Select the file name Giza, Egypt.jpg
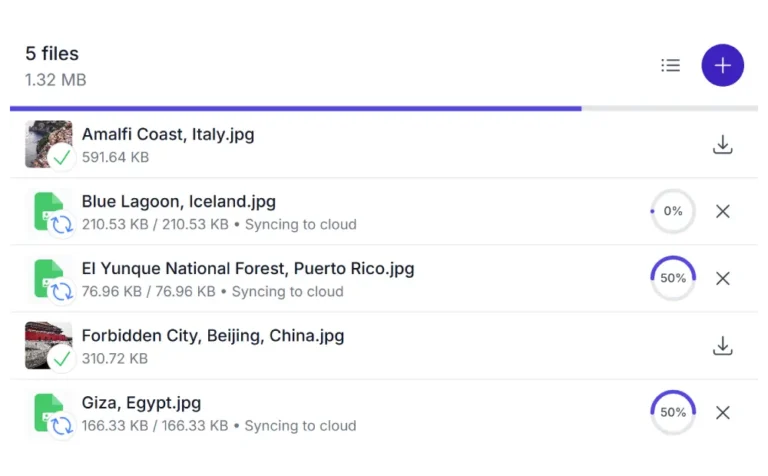Screen dimensions: 768x476 [141, 403]
